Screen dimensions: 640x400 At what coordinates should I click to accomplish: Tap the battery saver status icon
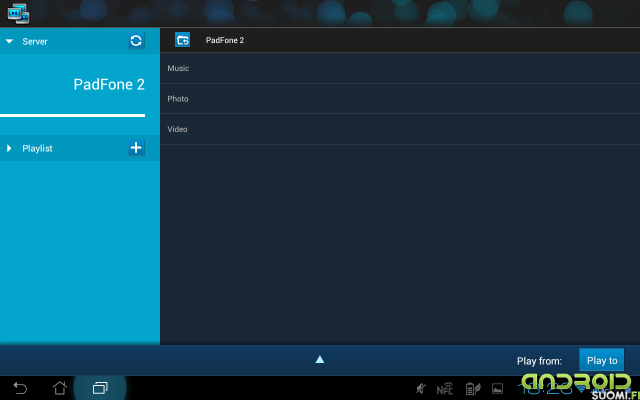pyautogui.click(x=473, y=389)
